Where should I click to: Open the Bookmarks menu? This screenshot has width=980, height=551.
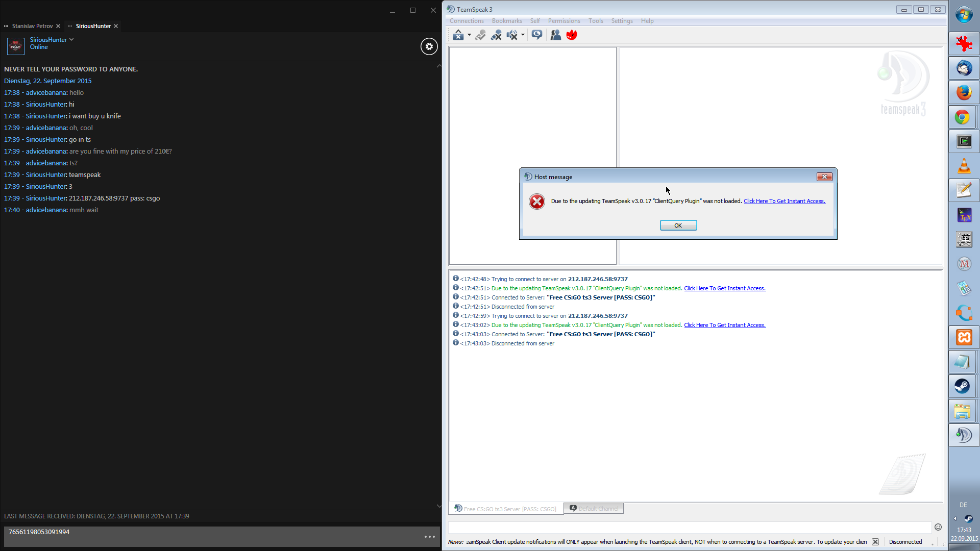click(506, 21)
